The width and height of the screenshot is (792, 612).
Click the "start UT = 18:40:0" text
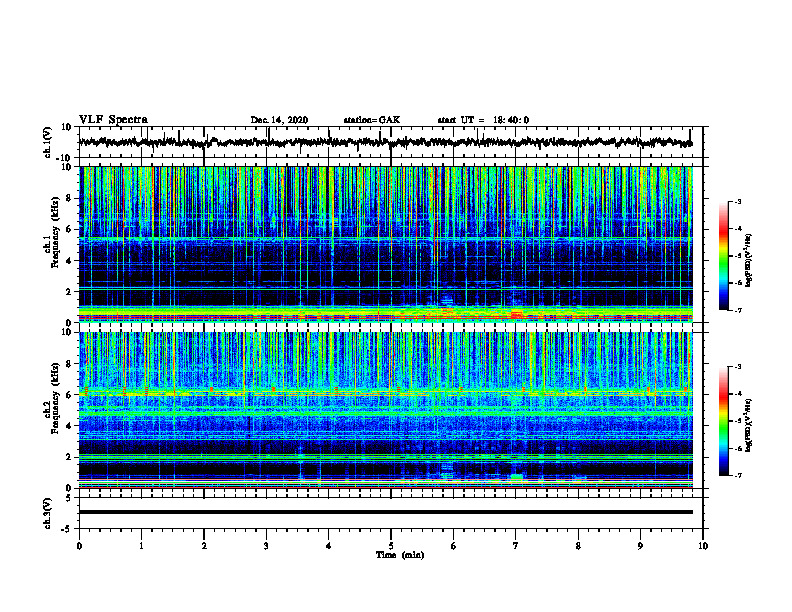483,120
